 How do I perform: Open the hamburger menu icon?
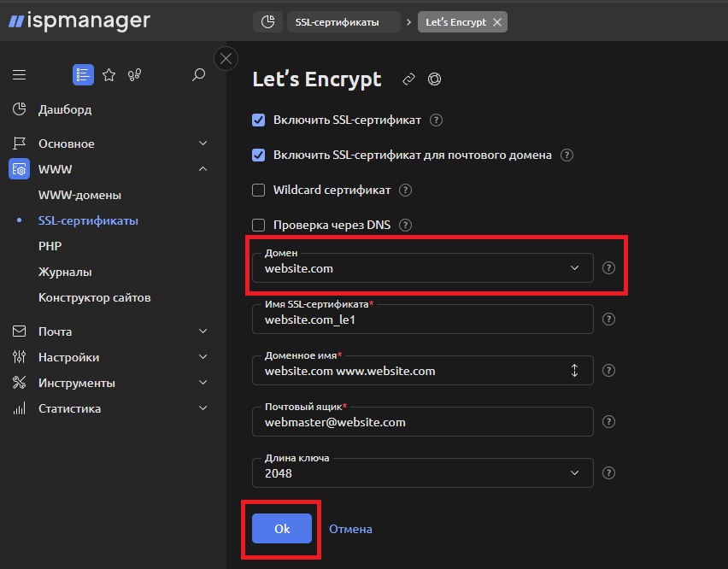[x=19, y=74]
